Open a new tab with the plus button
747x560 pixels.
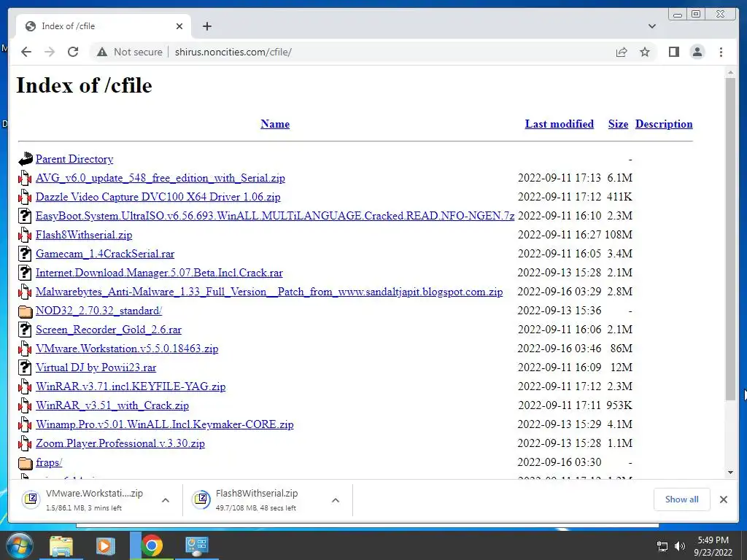[206, 26]
